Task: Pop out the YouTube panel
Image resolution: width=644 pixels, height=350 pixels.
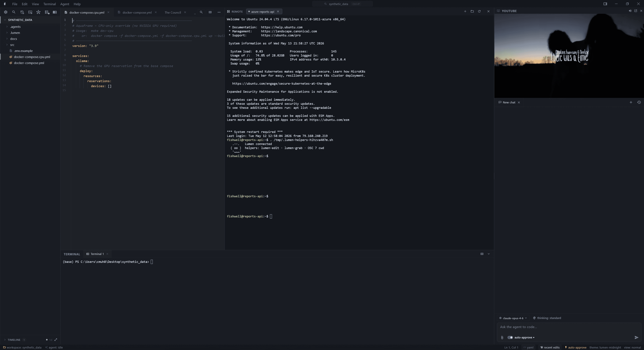Action: 636,11
